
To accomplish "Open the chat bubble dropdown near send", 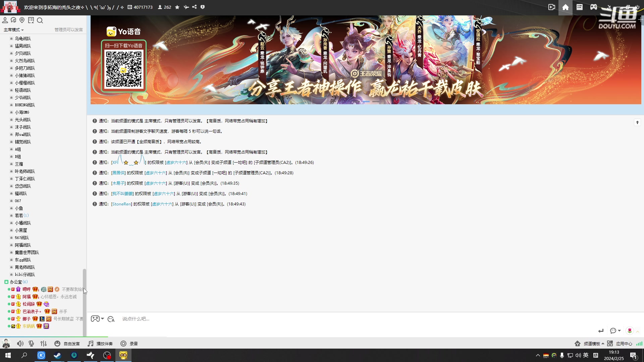I will tap(615, 331).
